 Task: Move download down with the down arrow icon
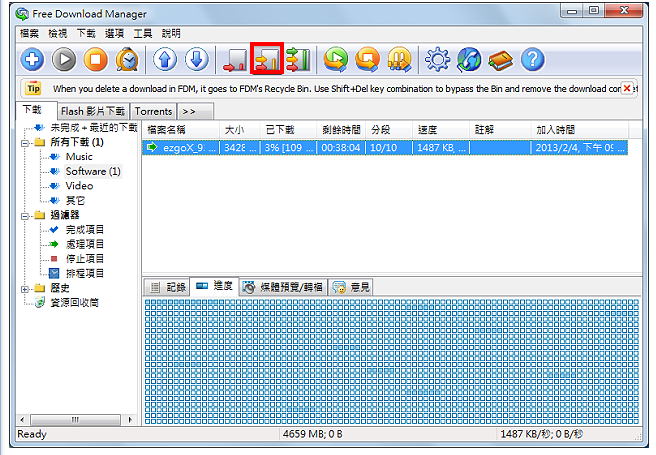click(x=196, y=59)
